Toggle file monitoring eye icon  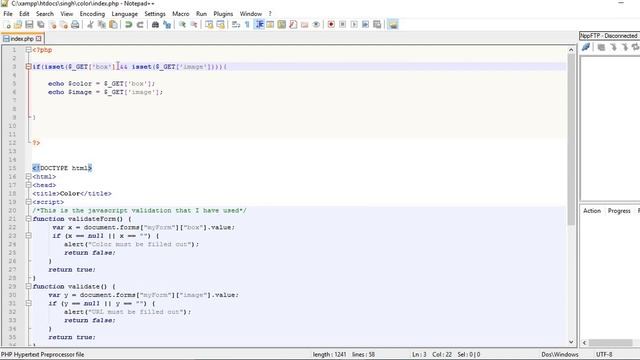point(316,24)
